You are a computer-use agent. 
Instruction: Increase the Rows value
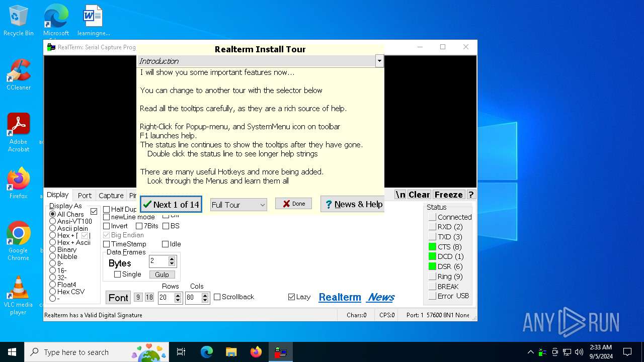[178, 295]
